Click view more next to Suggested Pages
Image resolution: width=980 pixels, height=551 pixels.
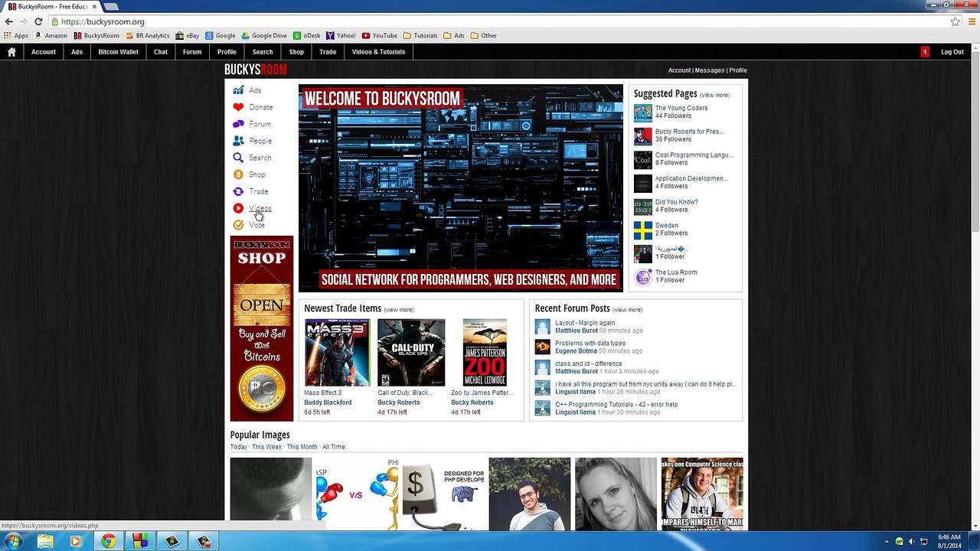pos(714,95)
